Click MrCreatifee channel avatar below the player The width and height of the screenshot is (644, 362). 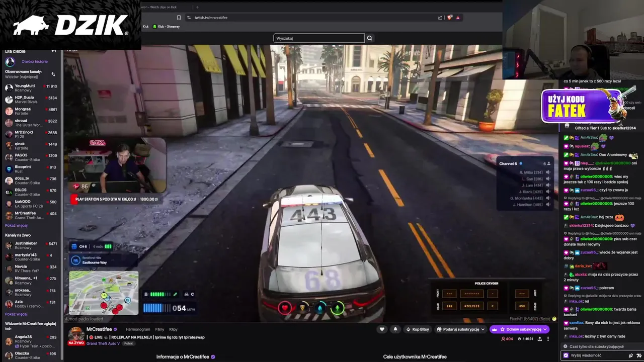click(76, 334)
